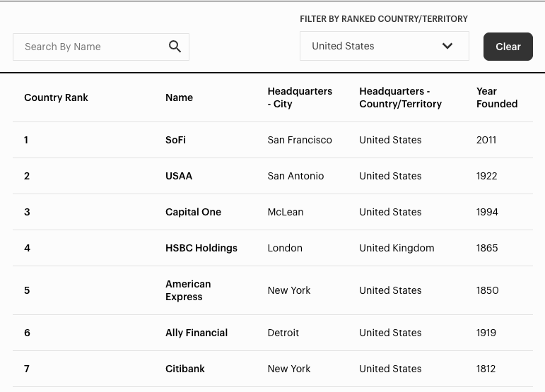Select the McLean city cell
The width and height of the screenshot is (545, 392).
point(286,212)
